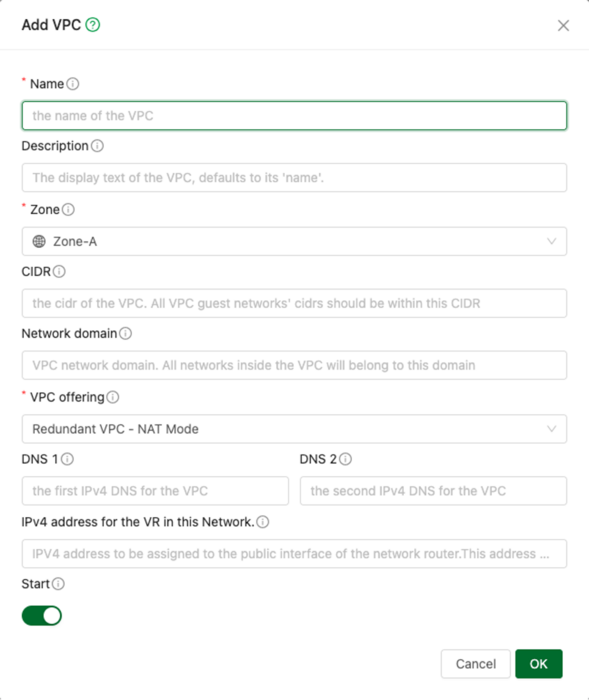Show the Description field info tooltip icon
This screenshot has width=589, height=700.
[97, 146]
